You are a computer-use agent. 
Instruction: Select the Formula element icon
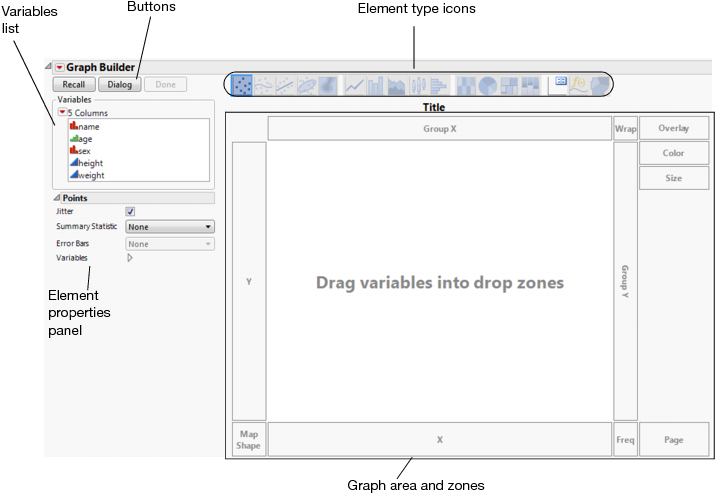(579, 85)
